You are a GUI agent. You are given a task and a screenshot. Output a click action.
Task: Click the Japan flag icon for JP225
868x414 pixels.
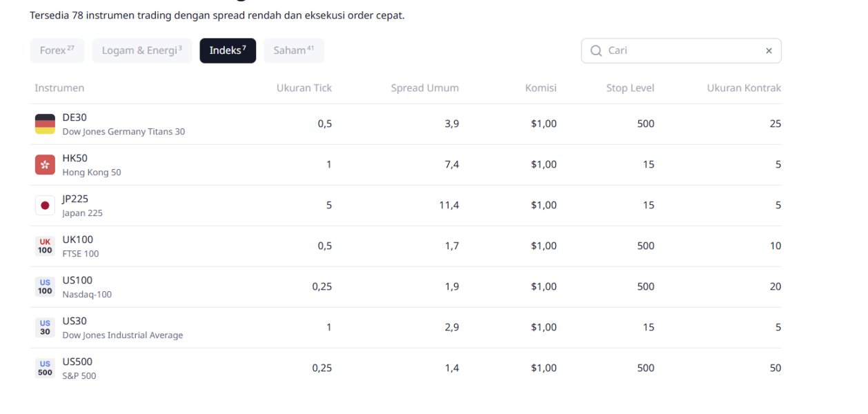(45, 206)
